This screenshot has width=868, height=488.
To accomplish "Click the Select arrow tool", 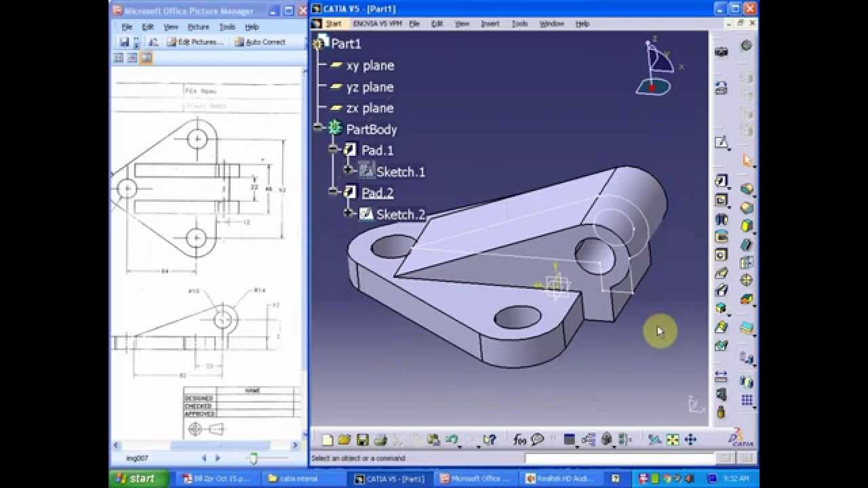I will pyautogui.click(x=747, y=161).
